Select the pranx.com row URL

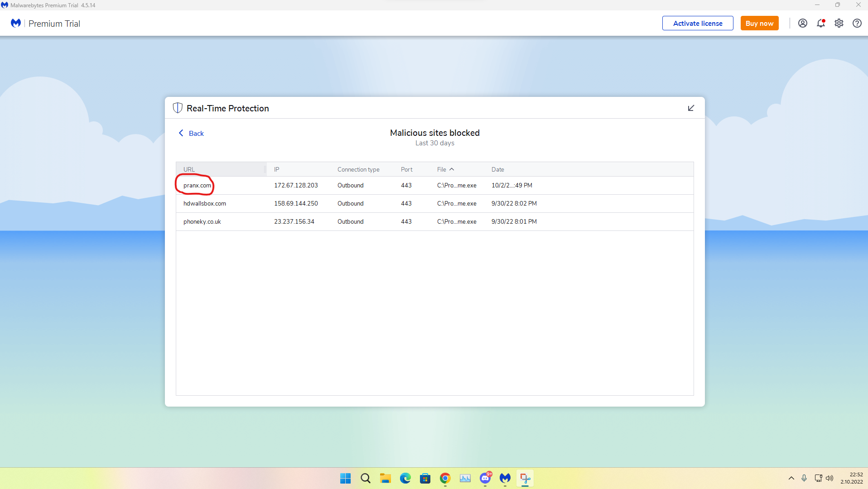coord(197,185)
